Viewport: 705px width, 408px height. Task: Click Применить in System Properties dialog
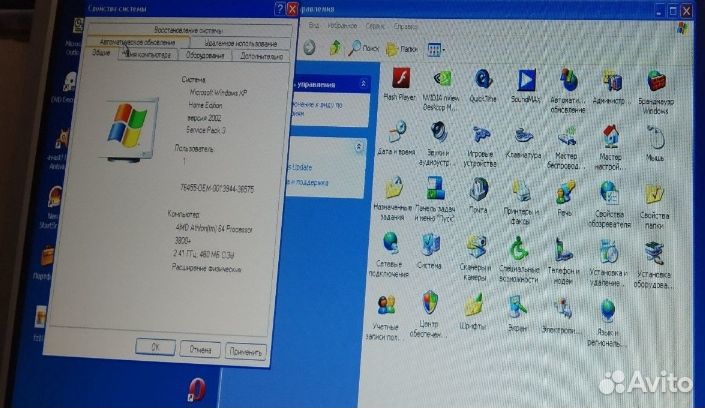(x=245, y=351)
